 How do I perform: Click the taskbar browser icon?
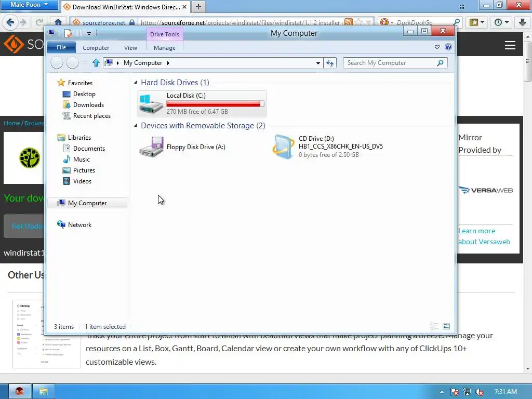coord(20,392)
